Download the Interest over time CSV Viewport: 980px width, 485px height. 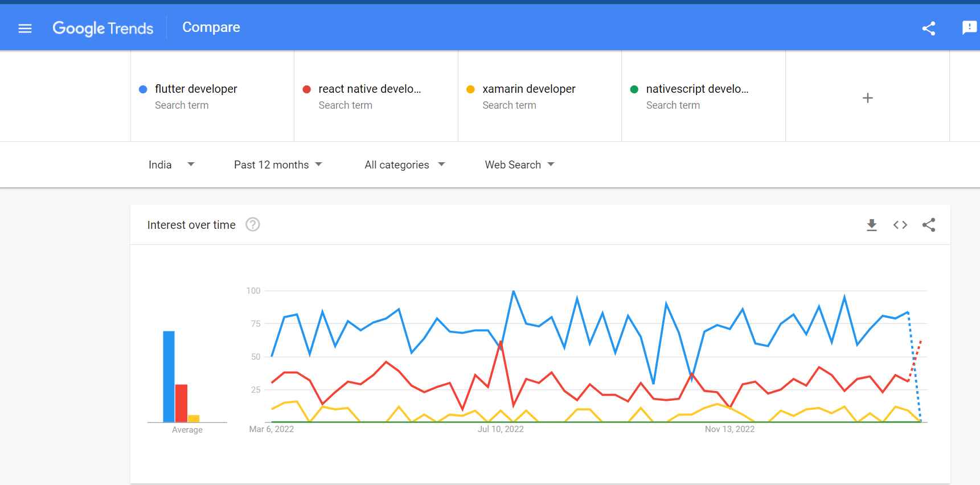(871, 225)
